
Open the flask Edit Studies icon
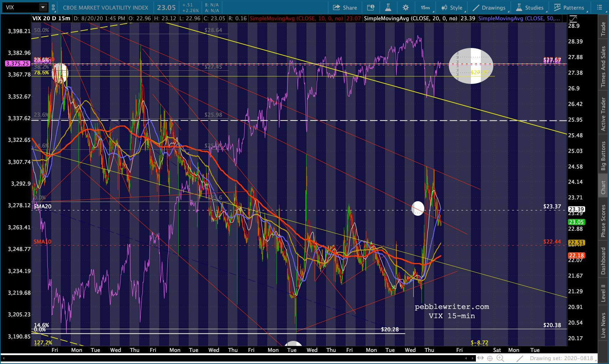(388, 7)
